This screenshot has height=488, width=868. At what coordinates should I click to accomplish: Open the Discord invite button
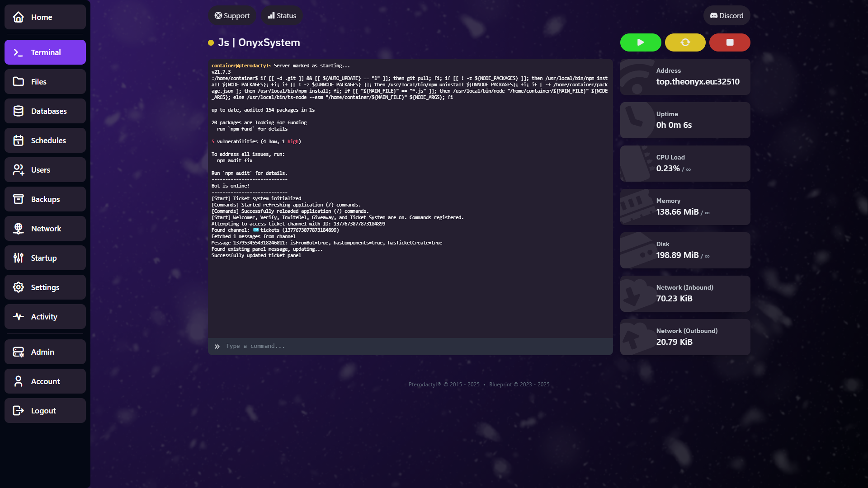coord(726,16)
